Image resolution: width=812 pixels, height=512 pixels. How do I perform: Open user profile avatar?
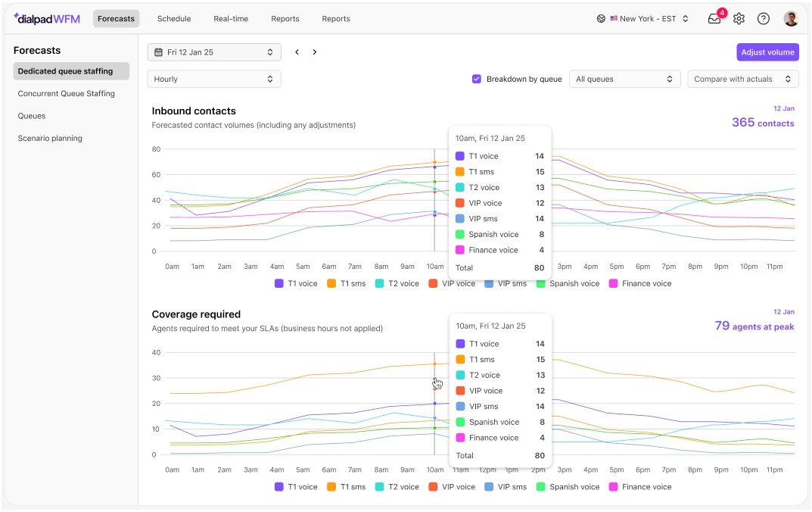[x=791, y=19]
